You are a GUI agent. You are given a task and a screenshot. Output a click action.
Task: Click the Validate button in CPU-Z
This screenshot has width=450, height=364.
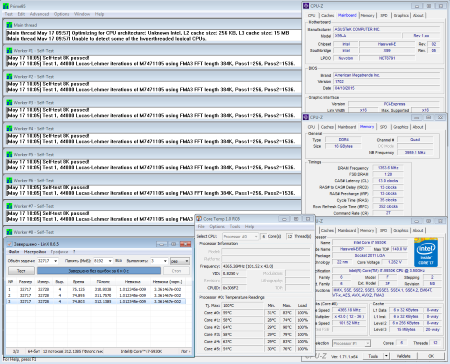coord(404,356)
